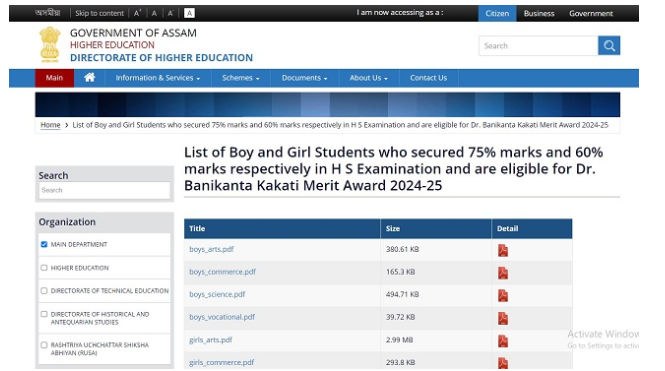Open boys_science.pdf file link
The width and height of the screenshot is (665, 371).
217,294
